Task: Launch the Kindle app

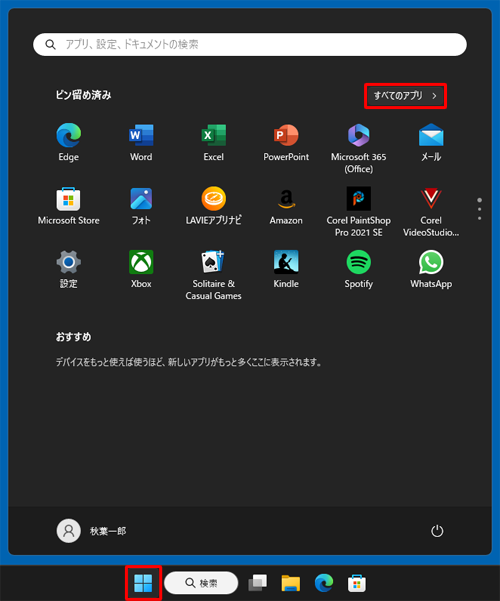Action: pyautogui.click(x=286, y=269)
